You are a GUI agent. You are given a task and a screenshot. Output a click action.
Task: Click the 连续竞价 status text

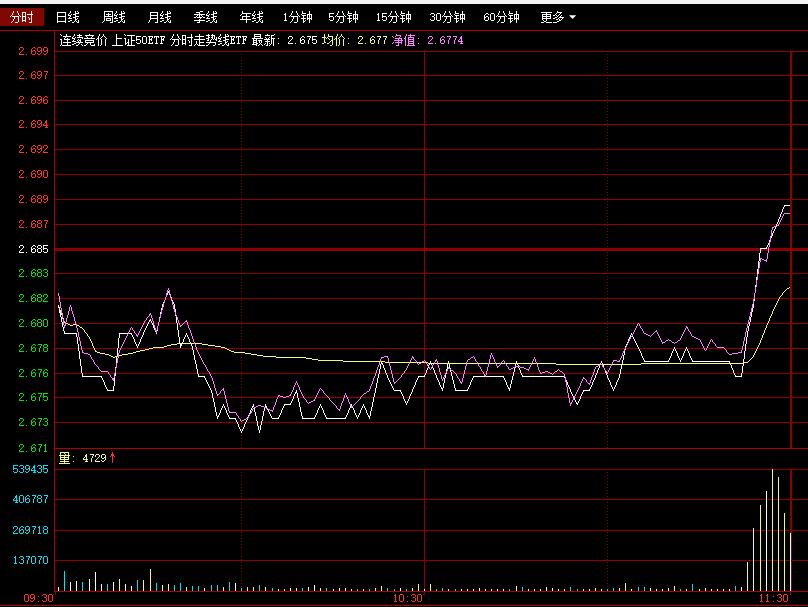coord(83,40)
